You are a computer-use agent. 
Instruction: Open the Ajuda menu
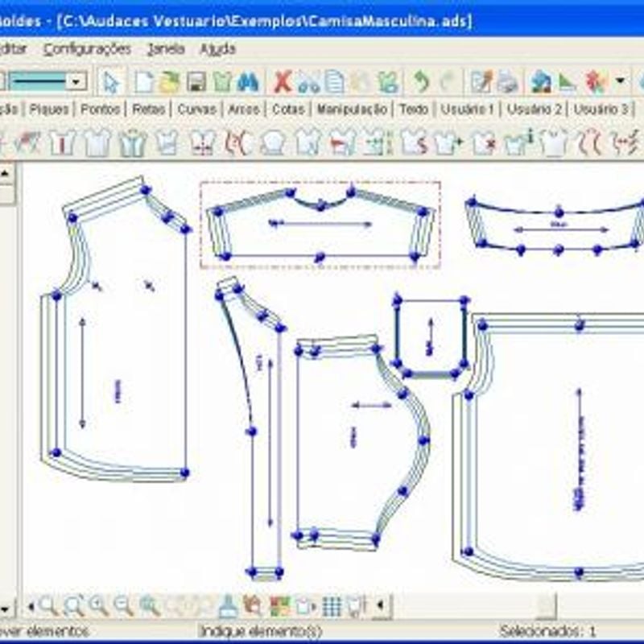tap(217, 49)
